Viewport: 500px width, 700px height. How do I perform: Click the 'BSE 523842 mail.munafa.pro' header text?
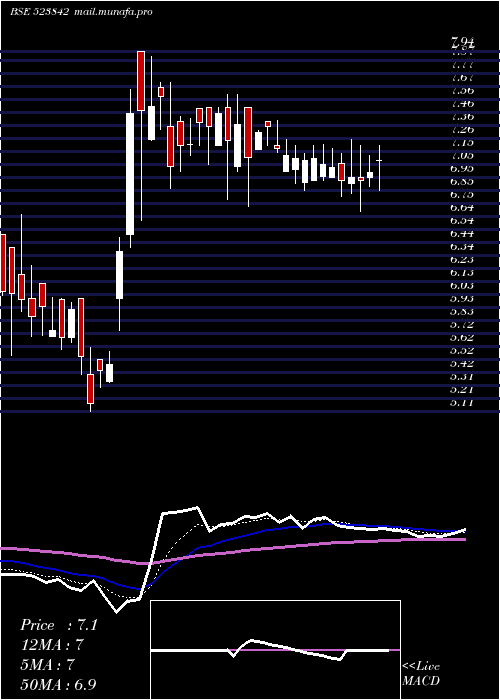coord(81,12)
